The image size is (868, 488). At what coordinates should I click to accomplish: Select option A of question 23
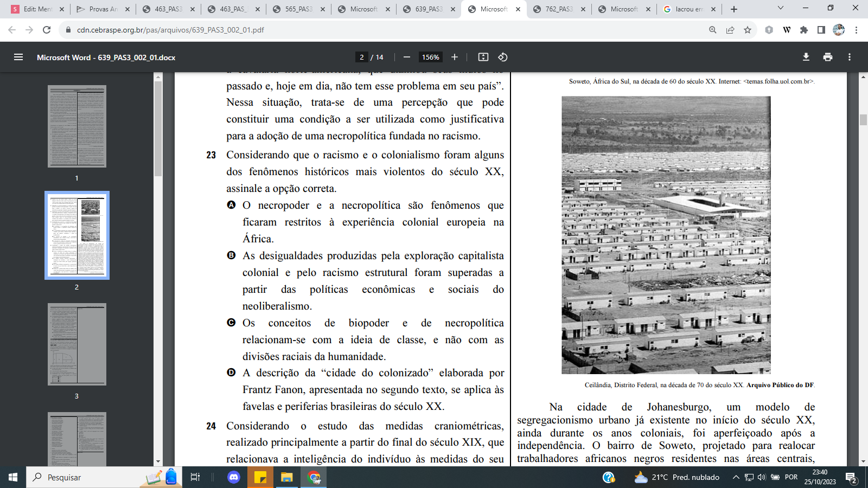point(232,205)
